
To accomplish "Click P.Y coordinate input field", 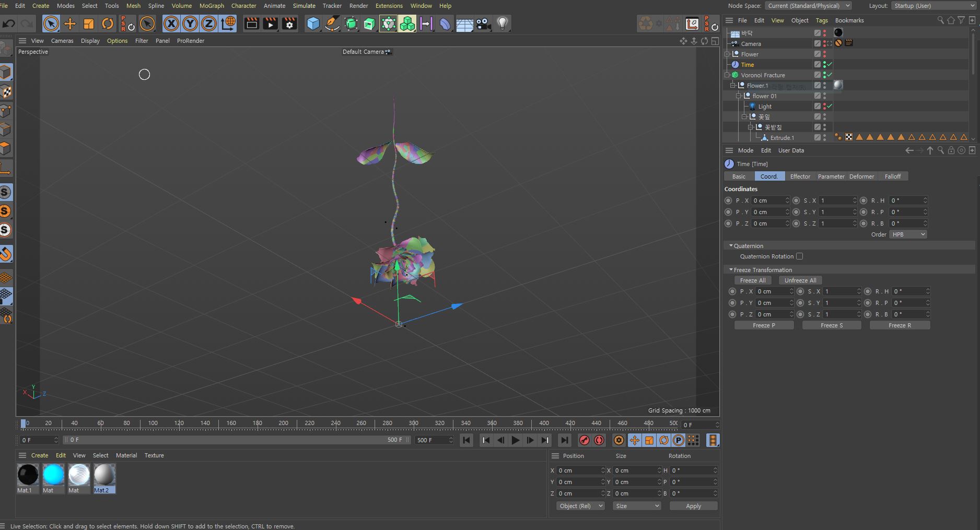I will (771, 212).
